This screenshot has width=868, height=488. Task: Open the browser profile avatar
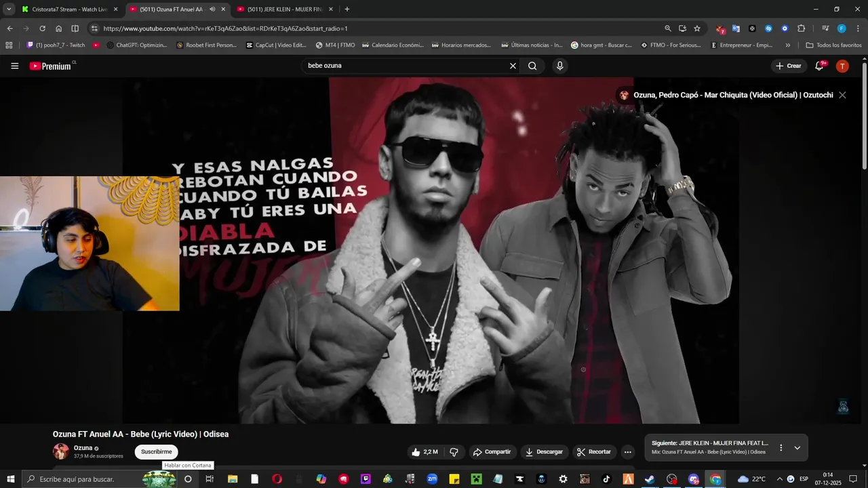842,28
